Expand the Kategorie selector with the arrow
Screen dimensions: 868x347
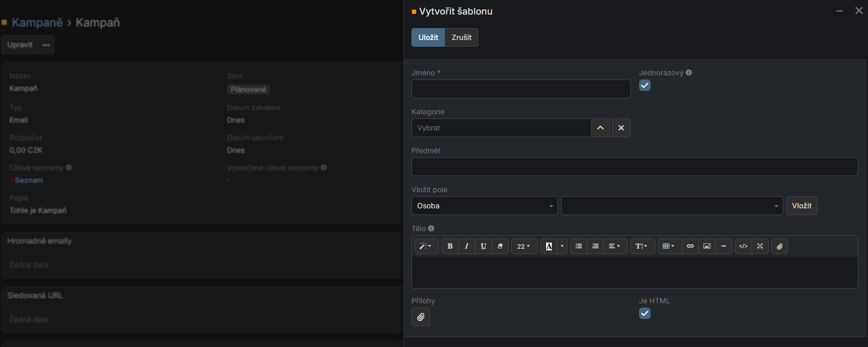(600, 128)
